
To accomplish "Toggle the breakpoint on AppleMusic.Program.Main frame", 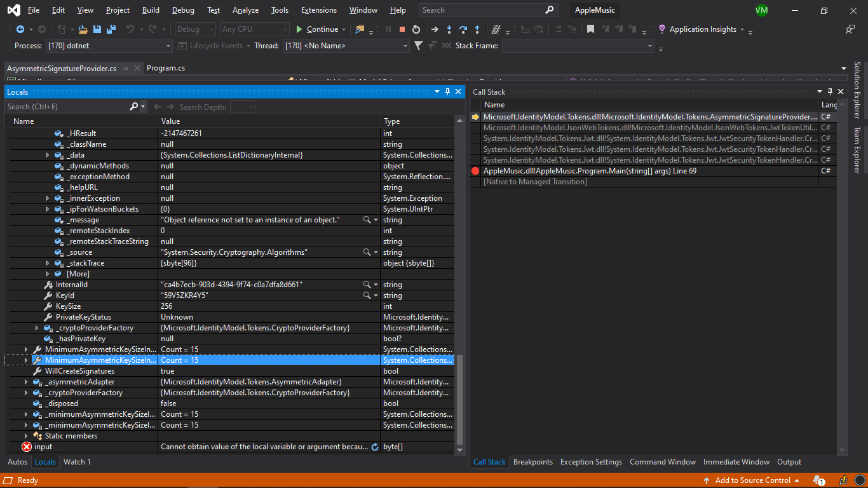I will click(x=474, y=170).
